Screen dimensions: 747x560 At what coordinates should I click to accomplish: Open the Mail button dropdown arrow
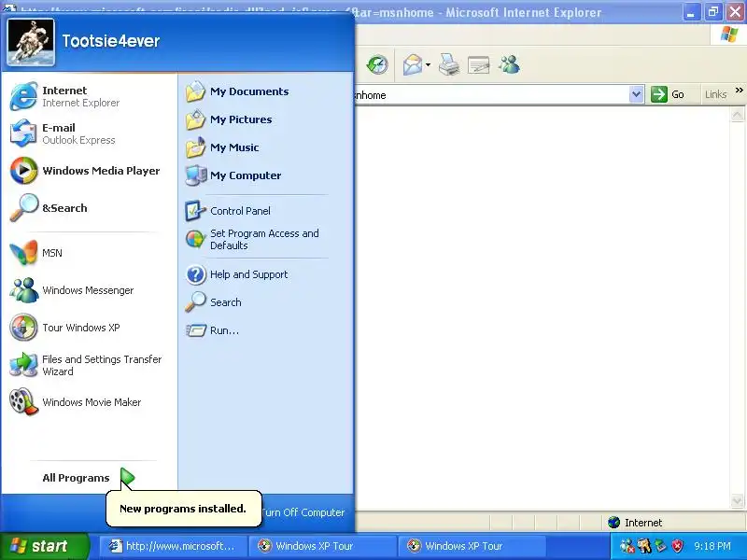click(x=428, y=64)
